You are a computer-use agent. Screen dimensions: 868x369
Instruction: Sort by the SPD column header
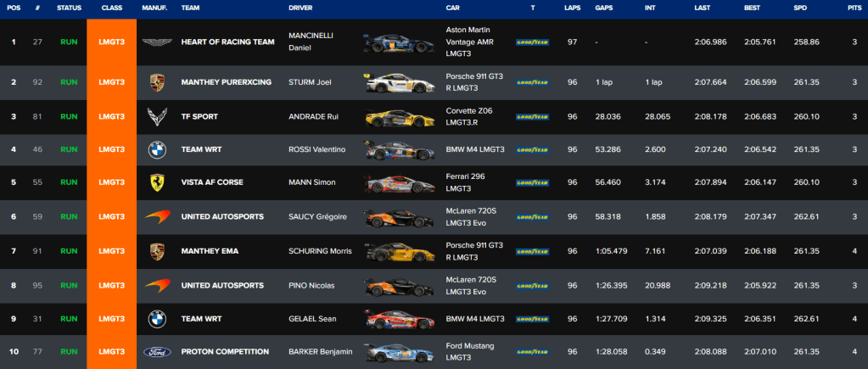(x=800, y=8)
